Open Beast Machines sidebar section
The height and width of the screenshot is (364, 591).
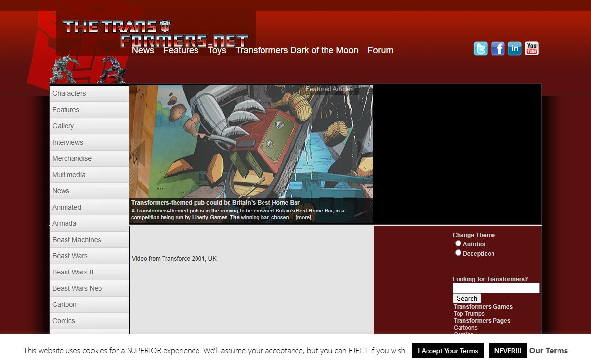tap(89, 240)
